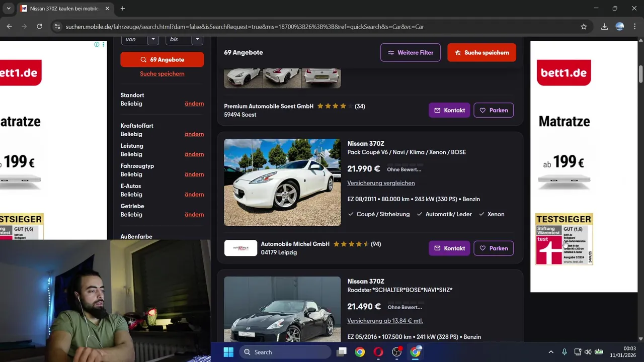
Task: Open the tab search dropdown arrow
Action: coord(9,9)
